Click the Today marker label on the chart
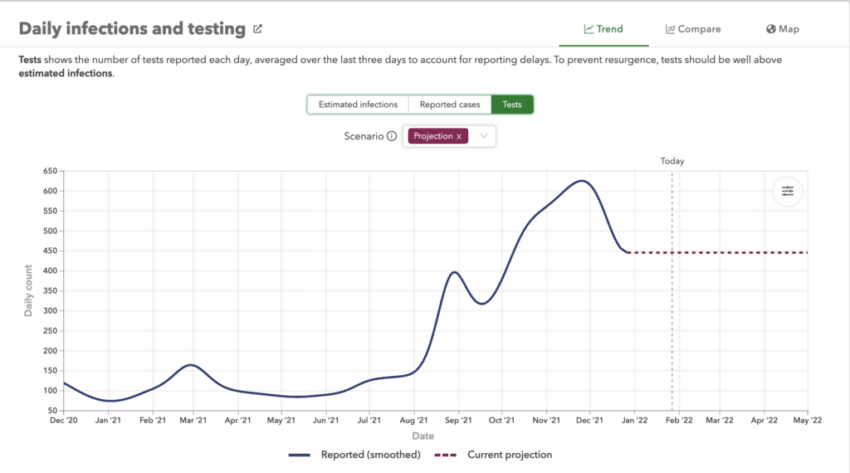Screen dimensions: 850x473 [x=672, y=160]
